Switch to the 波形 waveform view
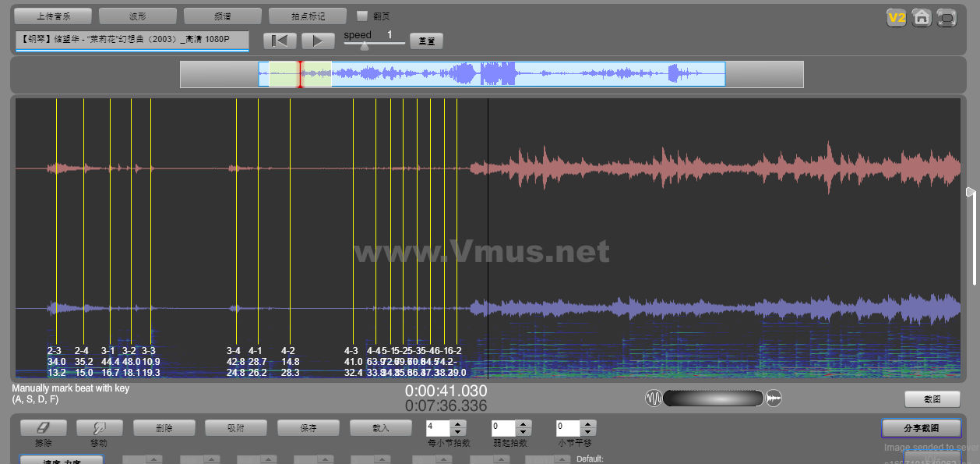Image resolution: width=980 pixels, height=464 pixels. point(138,16)
